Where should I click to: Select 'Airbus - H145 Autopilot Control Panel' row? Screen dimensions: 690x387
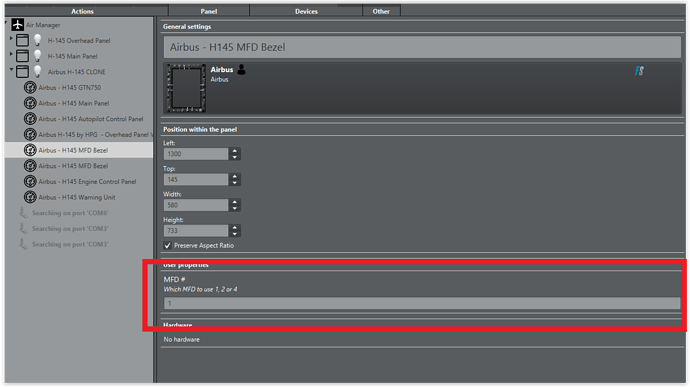[x=91, y=119]
